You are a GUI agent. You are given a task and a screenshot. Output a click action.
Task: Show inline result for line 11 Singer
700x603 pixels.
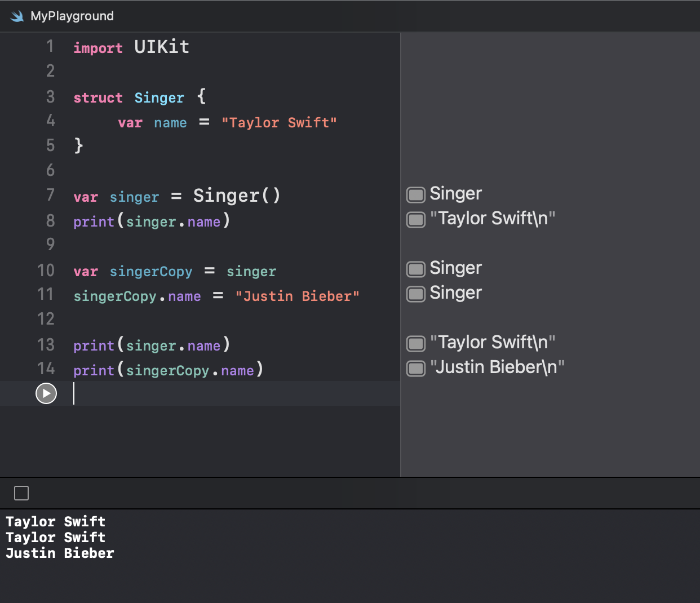click(x=416, y=294)
